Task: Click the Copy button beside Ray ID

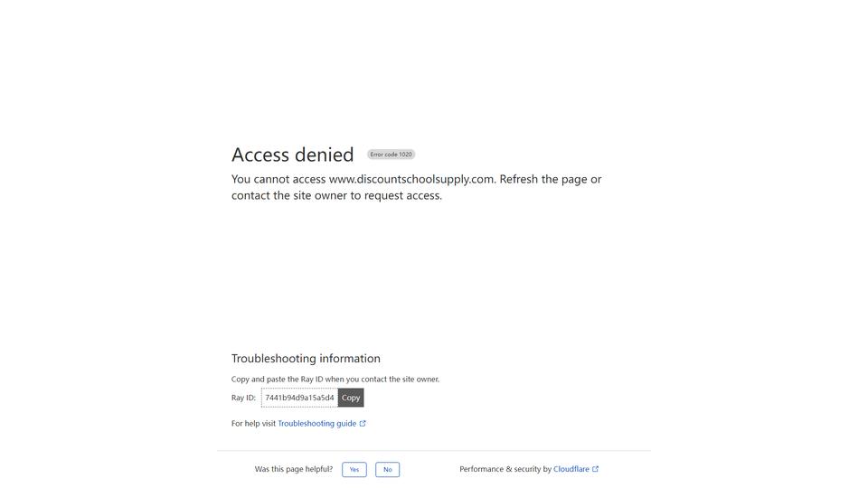Action: (351, 398)
